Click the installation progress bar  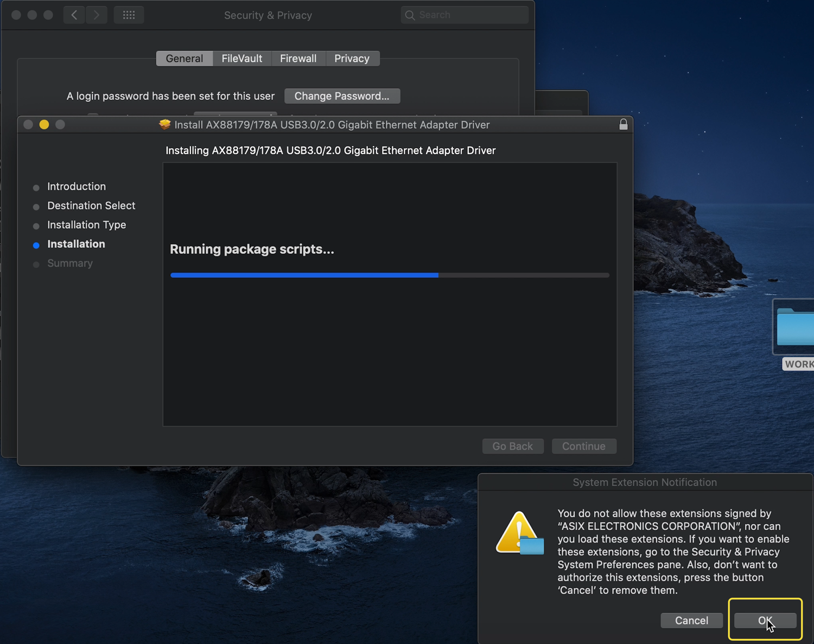[390, 275]
